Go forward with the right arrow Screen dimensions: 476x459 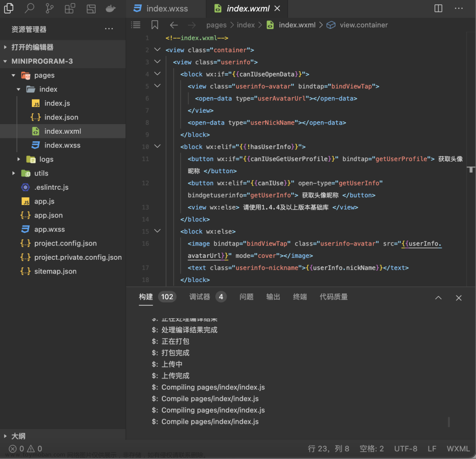[x=191, y=25]
